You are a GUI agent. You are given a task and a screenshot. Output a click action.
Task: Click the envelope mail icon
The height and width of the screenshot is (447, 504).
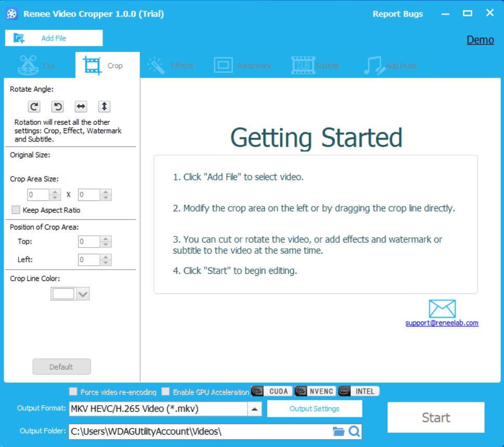[x=442, y=309]
